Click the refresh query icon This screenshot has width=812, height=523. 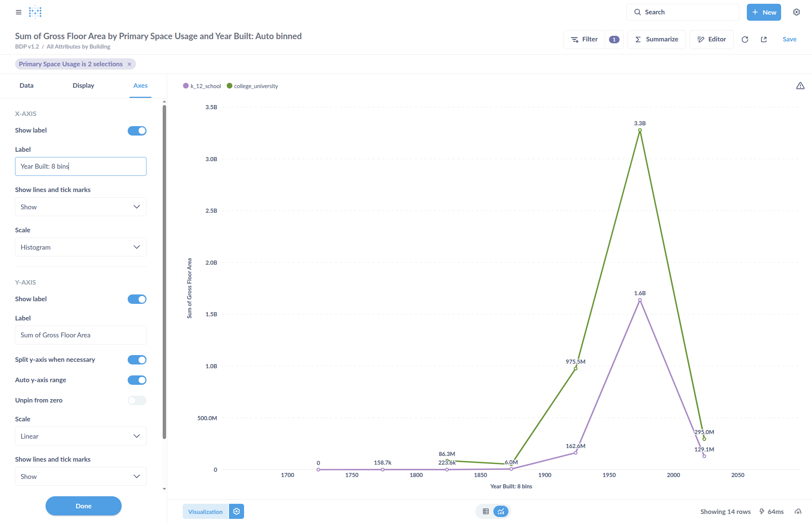click(x=745, y=40)
